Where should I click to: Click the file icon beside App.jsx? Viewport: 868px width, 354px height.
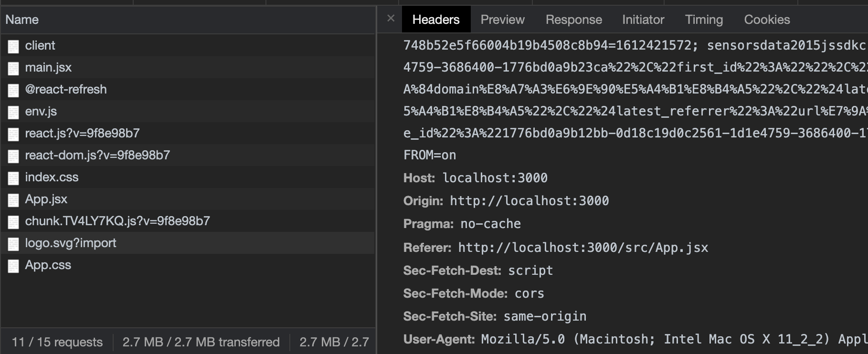pyautogui.click(x=13, y=200)
